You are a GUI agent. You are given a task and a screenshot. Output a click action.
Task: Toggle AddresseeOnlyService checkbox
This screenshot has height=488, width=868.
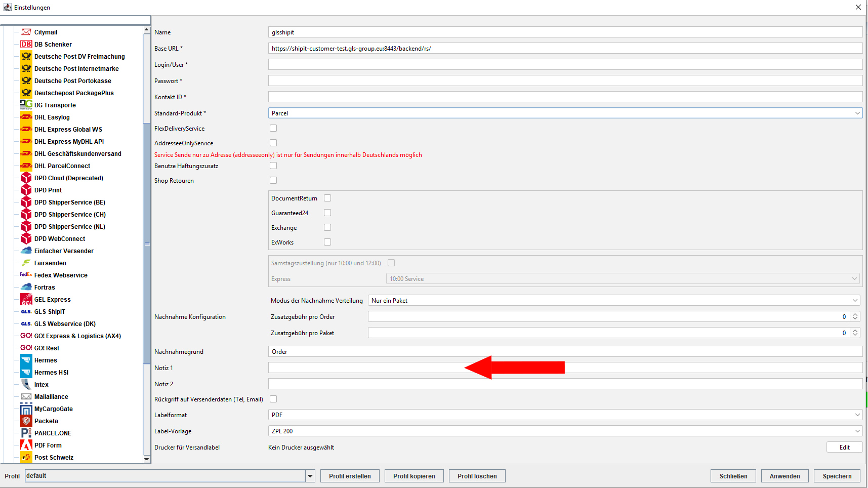(273, 143)
